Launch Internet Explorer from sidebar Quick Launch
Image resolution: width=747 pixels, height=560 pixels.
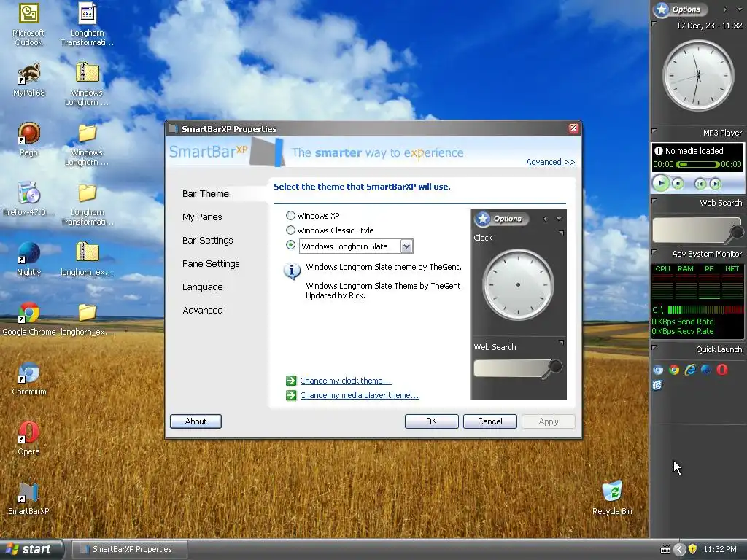click(690, 370)
